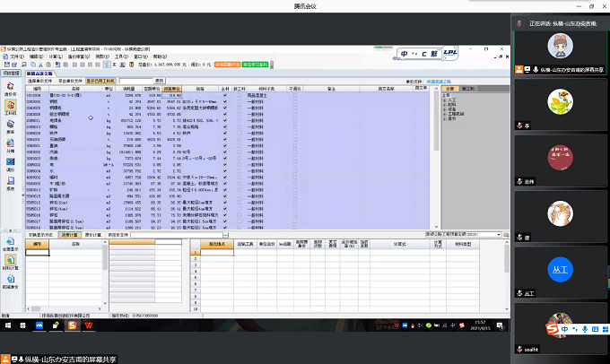Click the copy pages toolbar icon
The width and height of the screenshot is (610, 364).
tap(33, 65)
